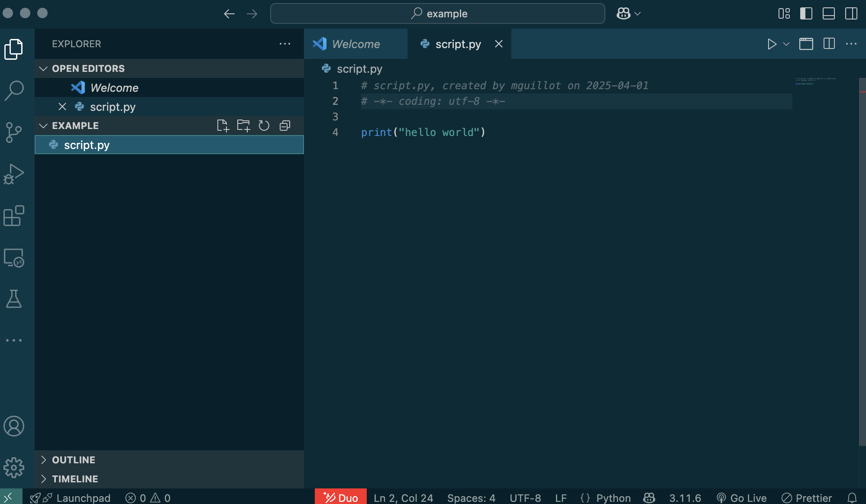Open the Testing flask view
This screenshot has height=504, width=866.
14,299
